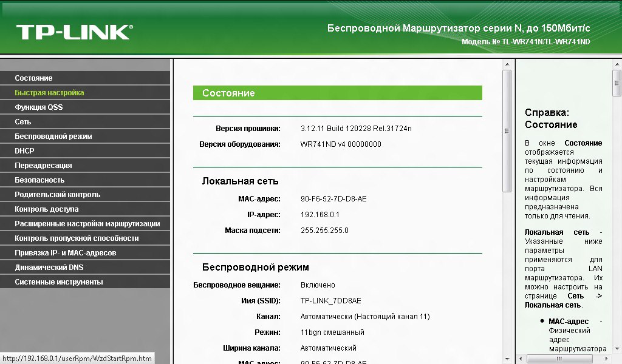Go to Беспроводной режим in sidebar menu
Screen dimensions: 622x364
85,136
